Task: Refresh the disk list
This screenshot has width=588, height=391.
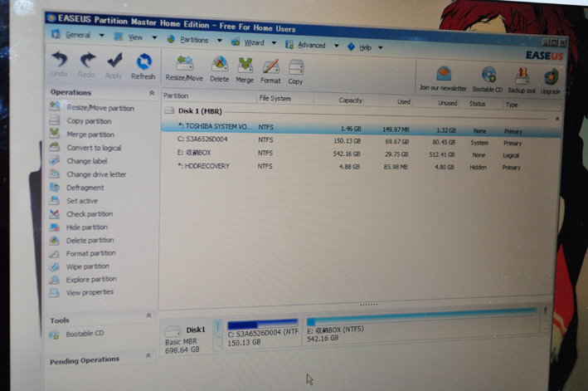Action: (x=143, y=66)
